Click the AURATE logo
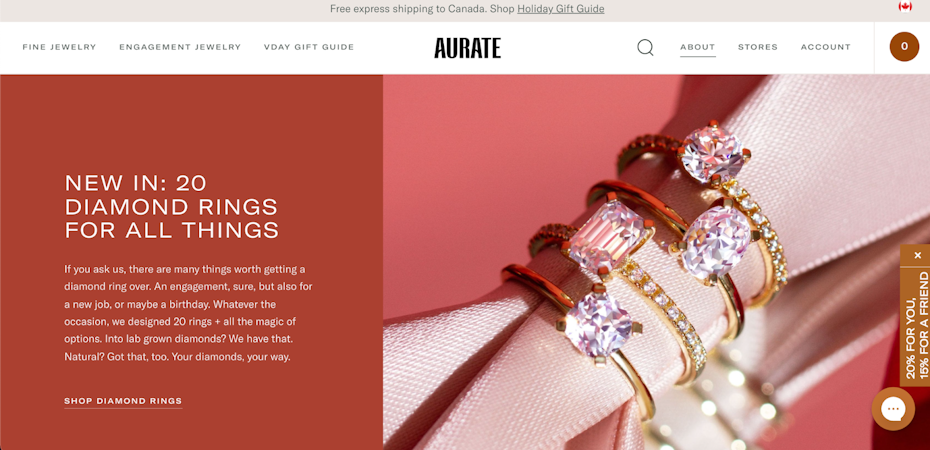Viewport: 930px width, 450px height. pyautogui.click(x=467, y=47)
